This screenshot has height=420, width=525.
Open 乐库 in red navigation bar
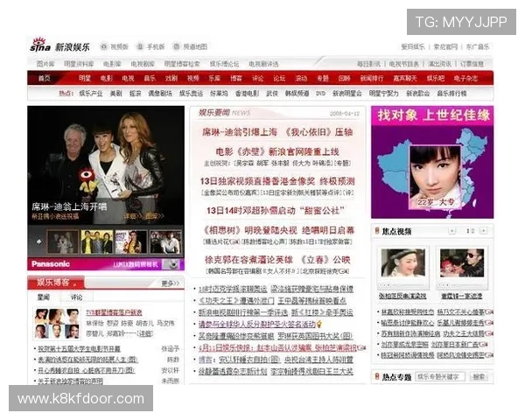[x=214, y=79]
